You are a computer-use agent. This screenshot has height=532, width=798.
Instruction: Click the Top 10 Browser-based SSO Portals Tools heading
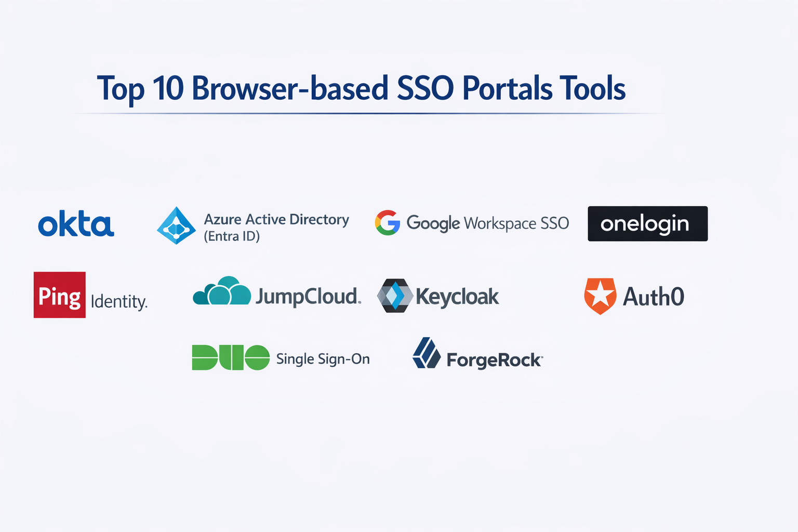tap(361, 88)
